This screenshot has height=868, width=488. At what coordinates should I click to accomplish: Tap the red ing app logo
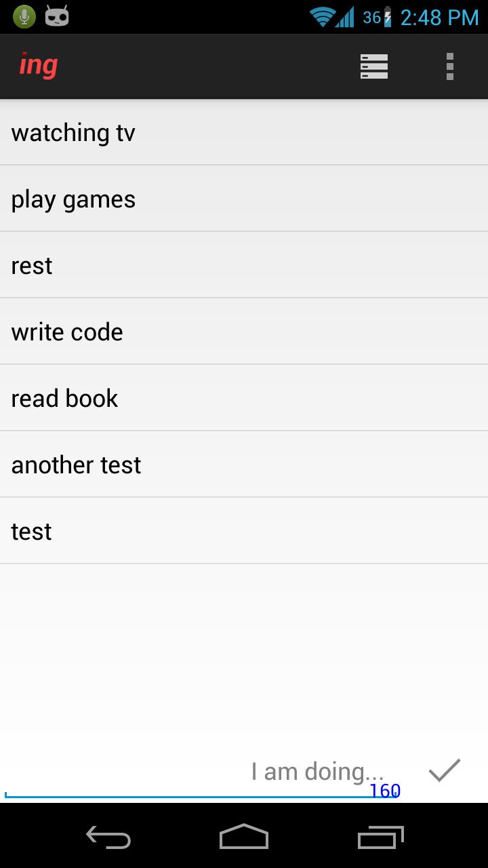pyautogui.click(x=39, y=66)
